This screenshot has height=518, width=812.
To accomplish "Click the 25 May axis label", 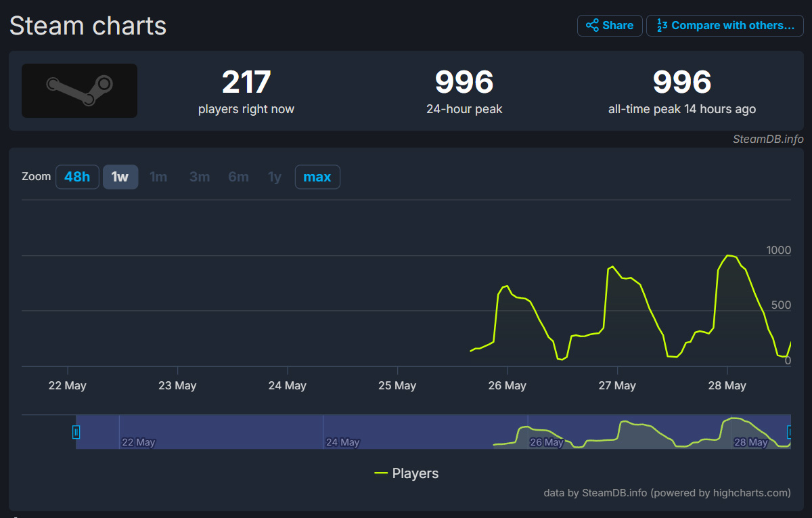I will coord(397,385).
